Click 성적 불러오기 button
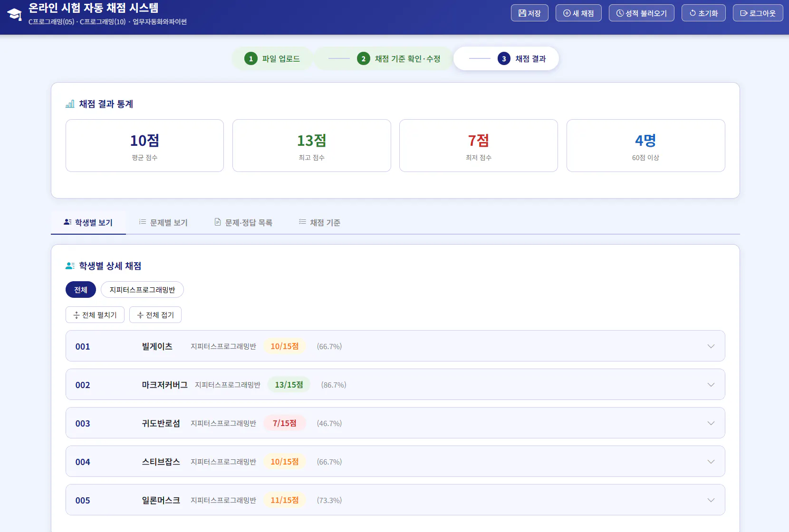This screenshot has width=789, height=532. point(642,13)
